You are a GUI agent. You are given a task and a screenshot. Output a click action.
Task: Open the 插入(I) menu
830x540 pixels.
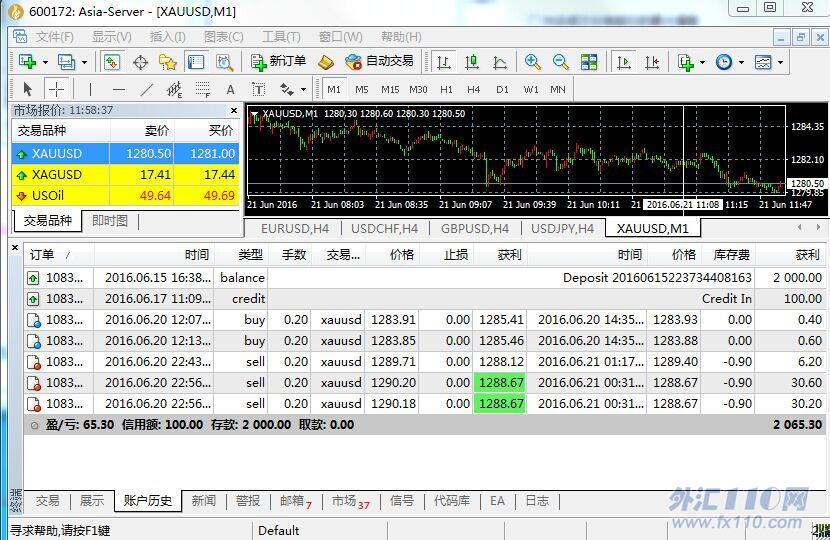(167, 37)
